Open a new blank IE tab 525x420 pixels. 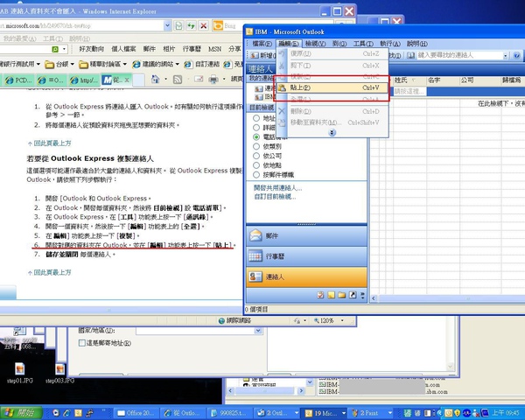[138, 80]
